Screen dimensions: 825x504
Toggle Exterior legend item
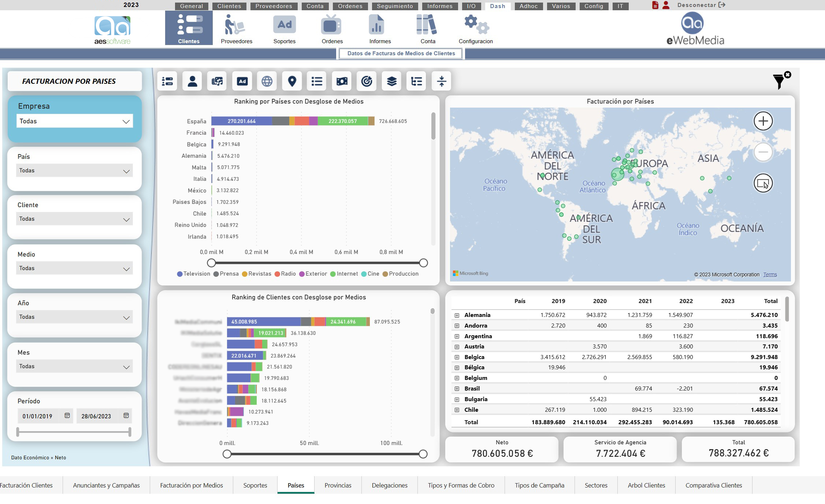pos(313,274)
